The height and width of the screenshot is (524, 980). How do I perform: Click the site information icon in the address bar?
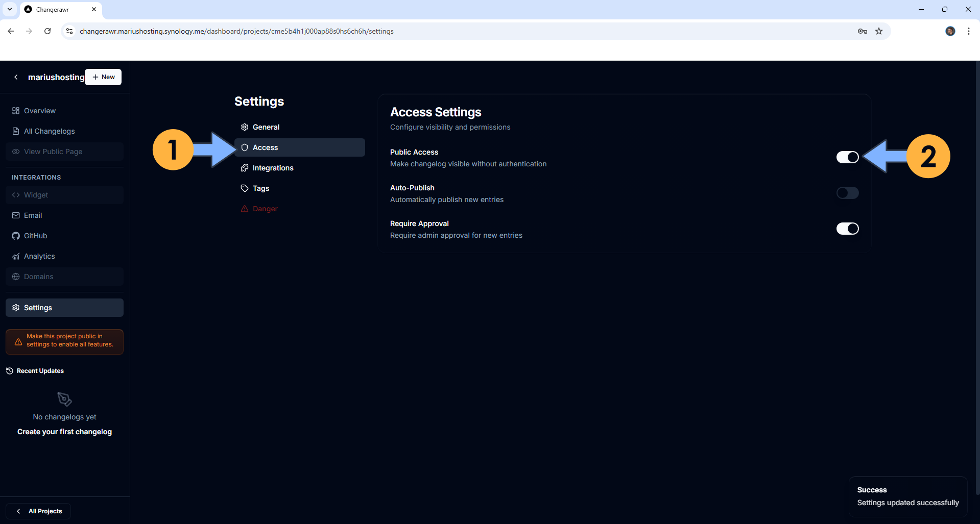coord(69,31)
